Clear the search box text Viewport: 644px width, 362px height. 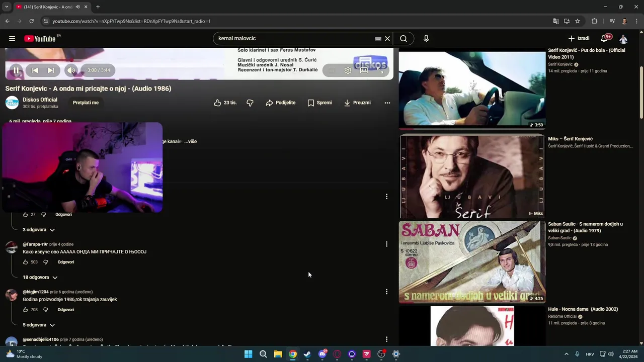[387, 39]
